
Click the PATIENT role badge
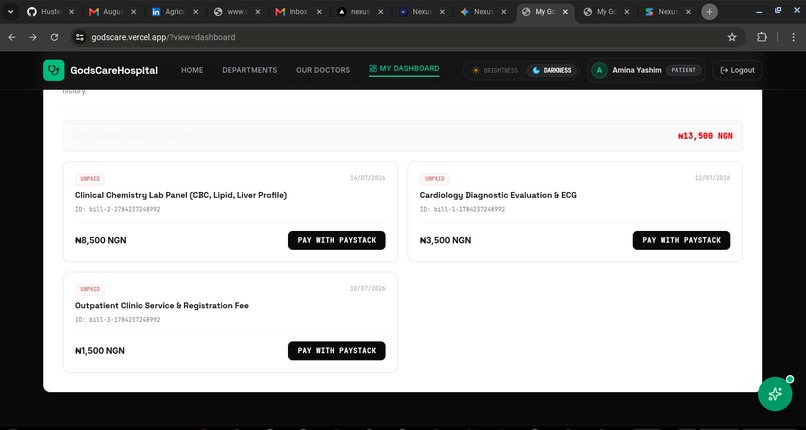(684, 70)
